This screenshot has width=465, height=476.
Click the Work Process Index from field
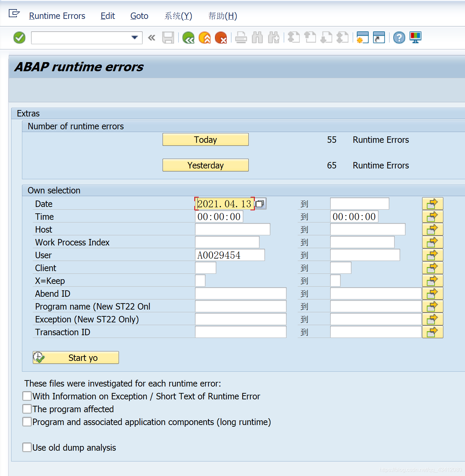point(227,242)
